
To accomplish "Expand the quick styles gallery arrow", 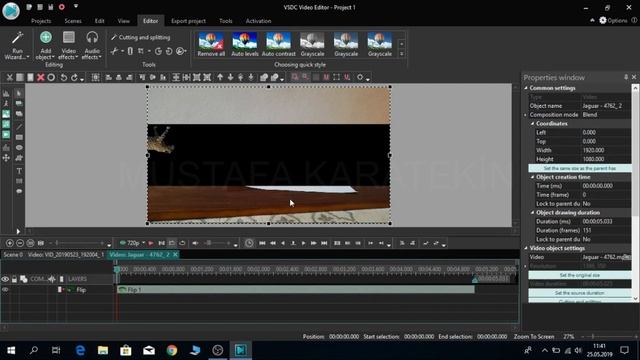I will pos(402,54).
